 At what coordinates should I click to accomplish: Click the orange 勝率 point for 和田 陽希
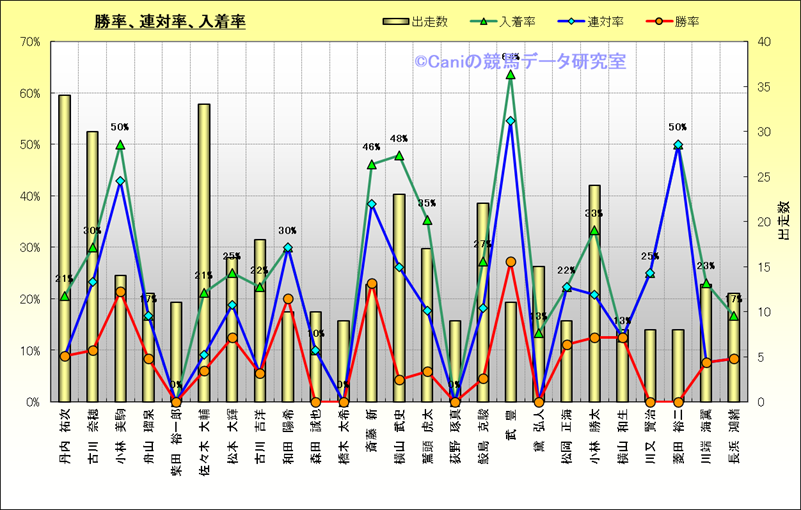point(288,298)
